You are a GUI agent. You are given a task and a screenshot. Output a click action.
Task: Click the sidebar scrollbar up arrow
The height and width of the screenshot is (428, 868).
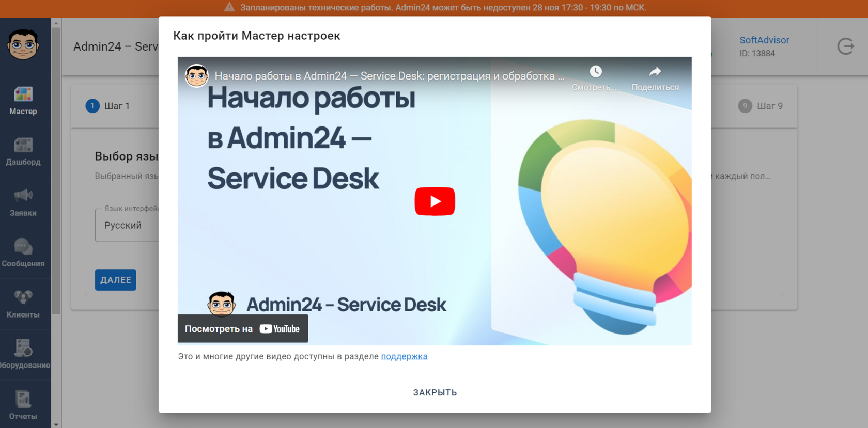56,23
